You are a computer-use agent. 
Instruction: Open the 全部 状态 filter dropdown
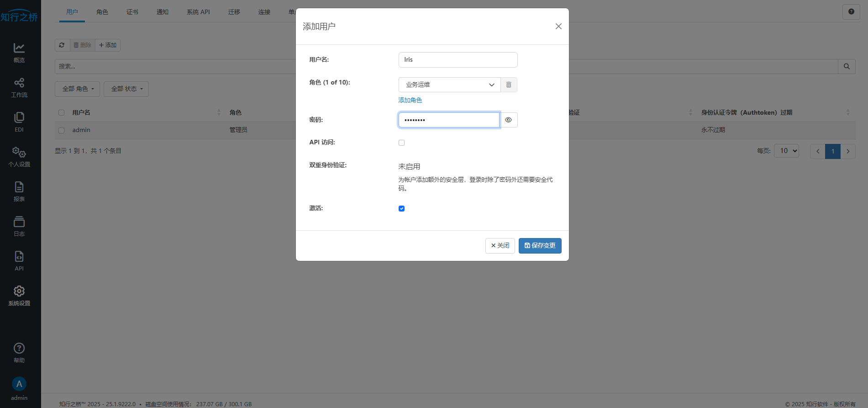coord(126,89)
